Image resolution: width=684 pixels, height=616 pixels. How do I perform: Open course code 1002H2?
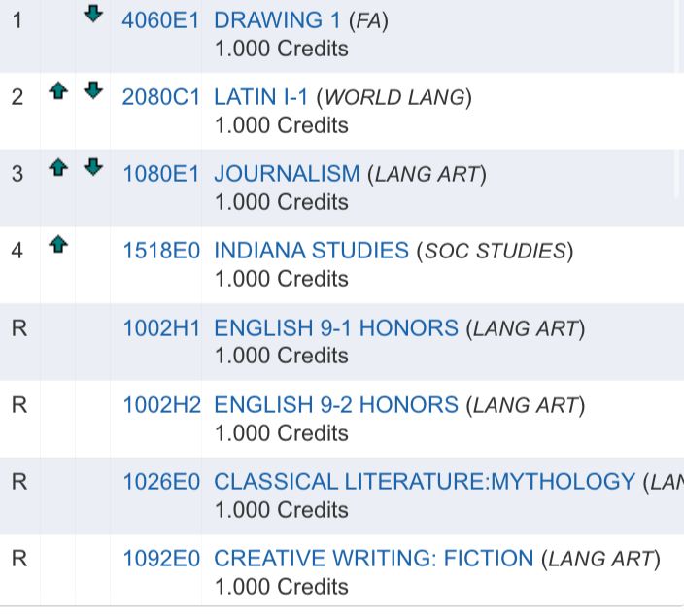coord(160,404)
